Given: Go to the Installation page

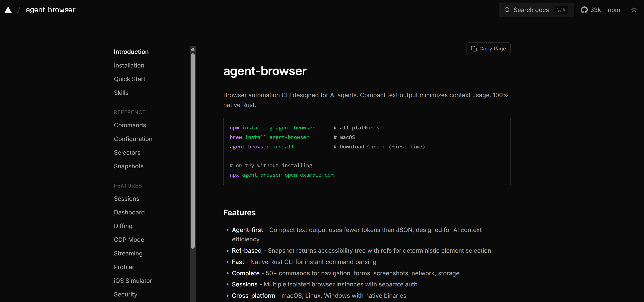Looking at the screenshot, I should pos(129,65).
